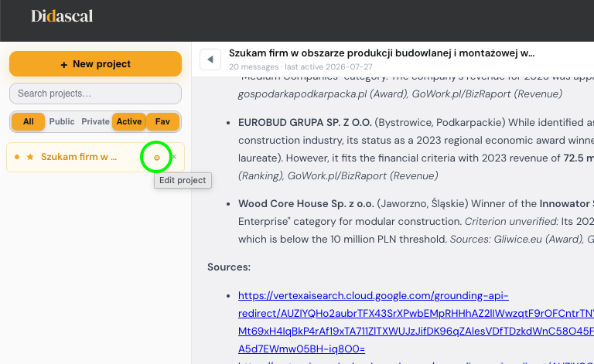
Task: Open the vertexaisearch grounding-api source link
Action: [x=416, y=322]
